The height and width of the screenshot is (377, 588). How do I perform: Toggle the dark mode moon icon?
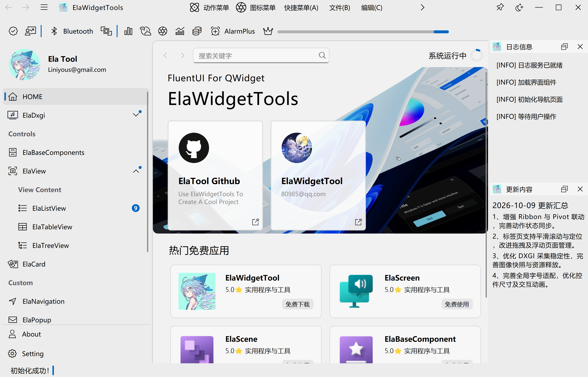[x=519, y=7]
